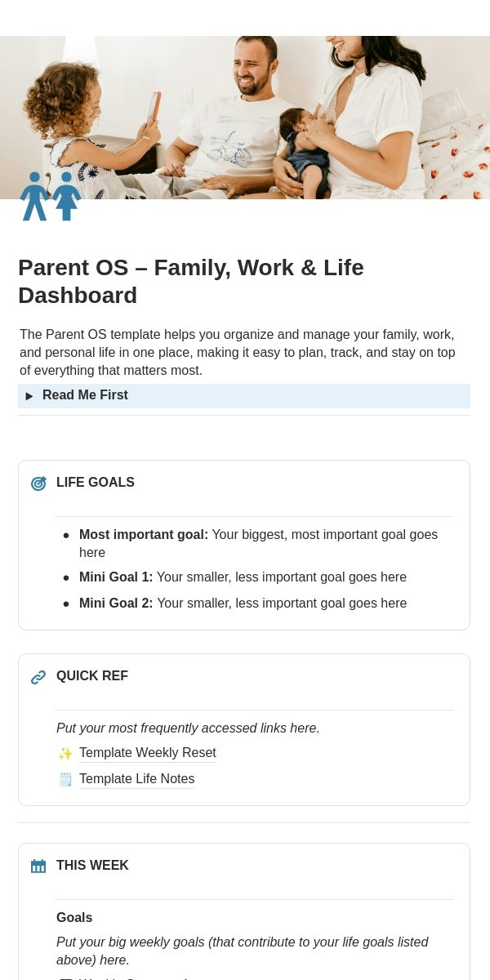Image resolution: width=490 pixels, height=980 pixels.
Task: Click the calendar icon beside THIS WEEK
Action: (x=38, y=866)
